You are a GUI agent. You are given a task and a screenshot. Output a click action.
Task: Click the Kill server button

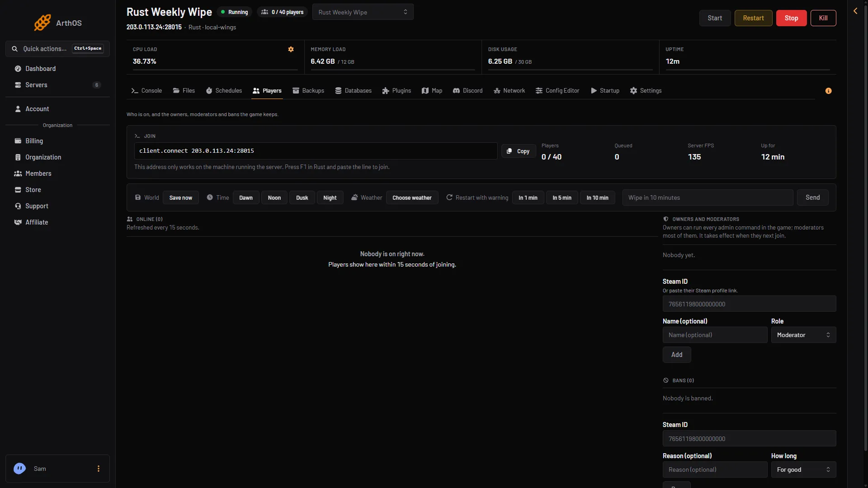[x=823, y=18]
